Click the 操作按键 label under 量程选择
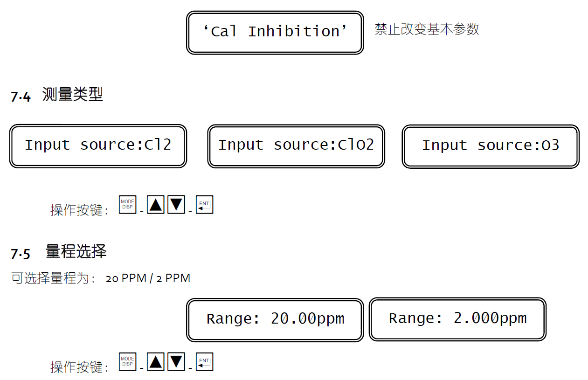588x380 pixels. click(x=78, y=367)
